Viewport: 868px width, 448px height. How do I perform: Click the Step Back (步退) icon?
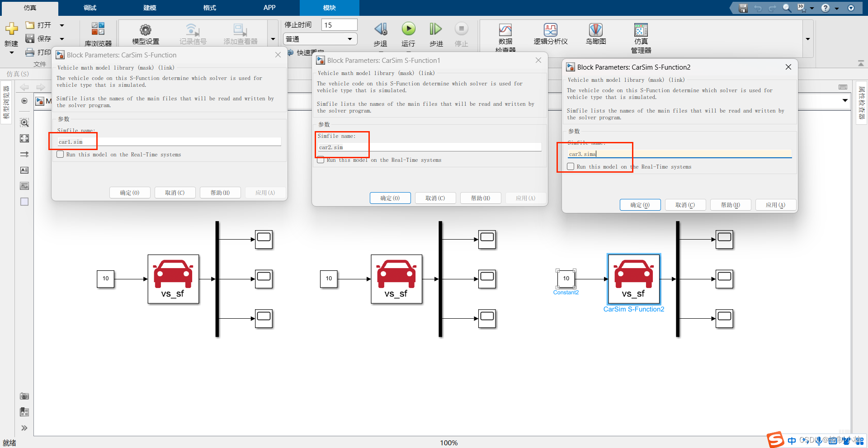381,29
